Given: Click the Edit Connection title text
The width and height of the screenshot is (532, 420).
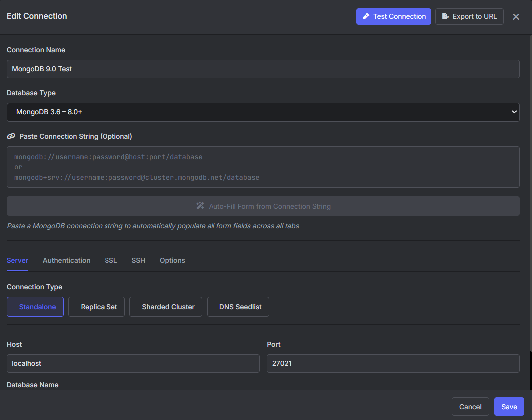Looking at the screenshot, I should click(37, 16).
